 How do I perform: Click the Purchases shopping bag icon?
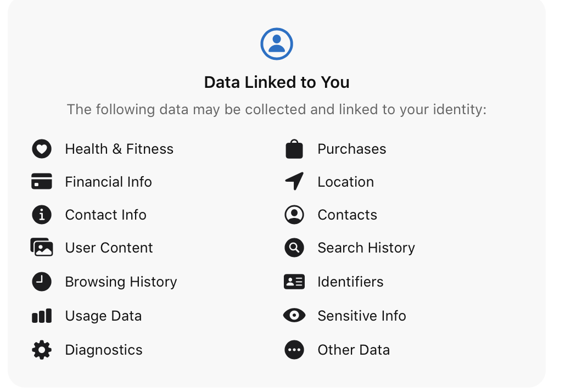(294, 149)
